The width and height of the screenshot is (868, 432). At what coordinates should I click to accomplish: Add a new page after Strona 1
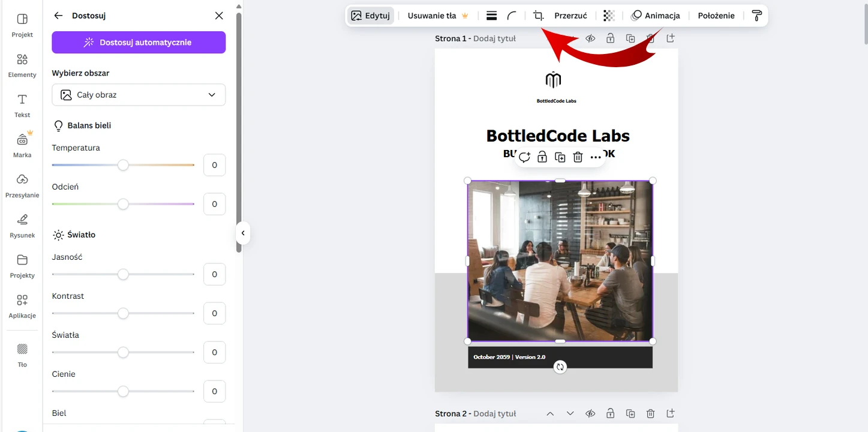tap(671, 38)
